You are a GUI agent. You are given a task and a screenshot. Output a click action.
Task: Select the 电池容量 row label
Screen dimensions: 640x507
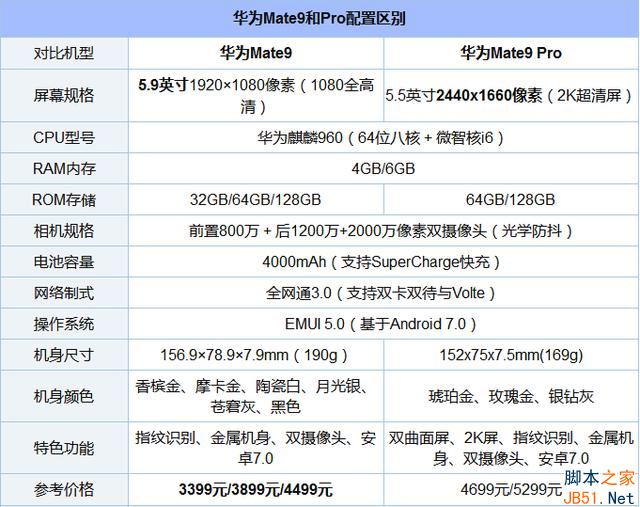tap(64, 262)
